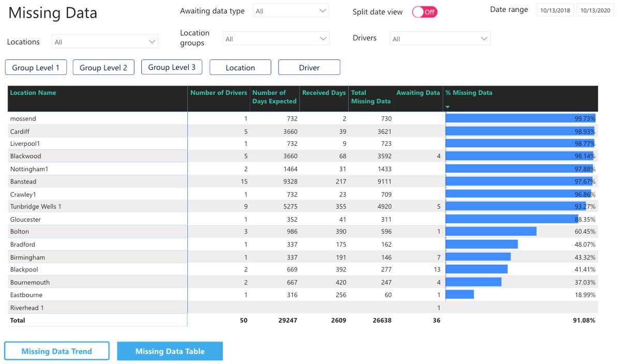Select the Bolton row name
The image size is (621, 364).
[x=20, y=232]
